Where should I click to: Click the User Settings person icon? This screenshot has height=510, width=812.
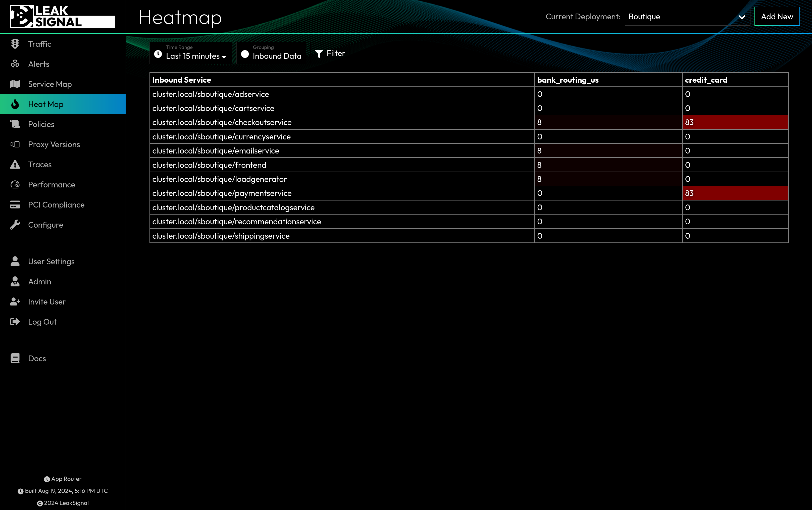click(15, 262)
